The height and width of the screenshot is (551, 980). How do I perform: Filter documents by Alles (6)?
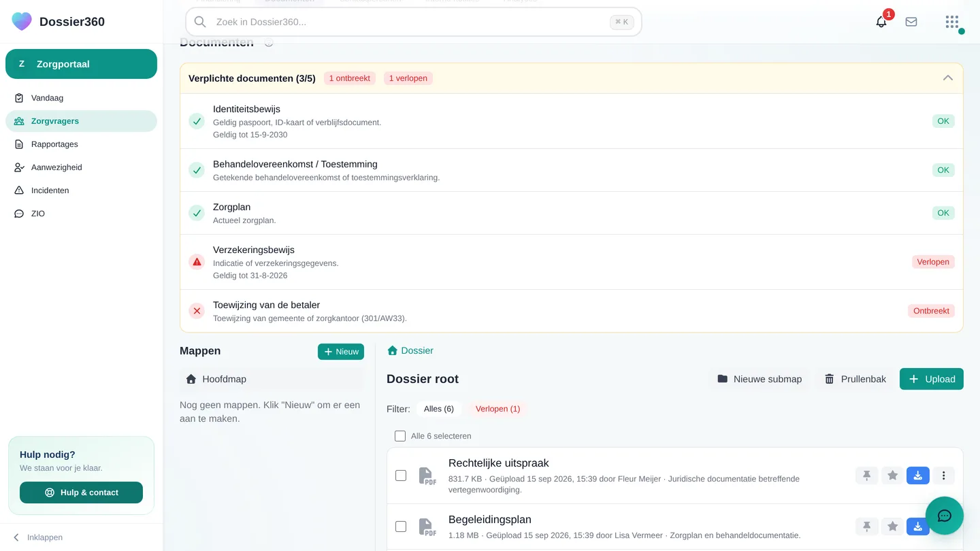coord(439,409)
